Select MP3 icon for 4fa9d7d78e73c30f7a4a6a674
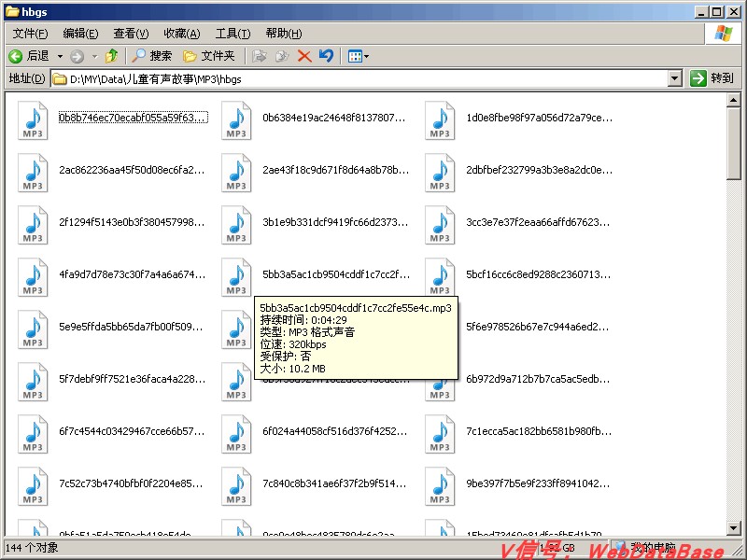 point(33,277)
